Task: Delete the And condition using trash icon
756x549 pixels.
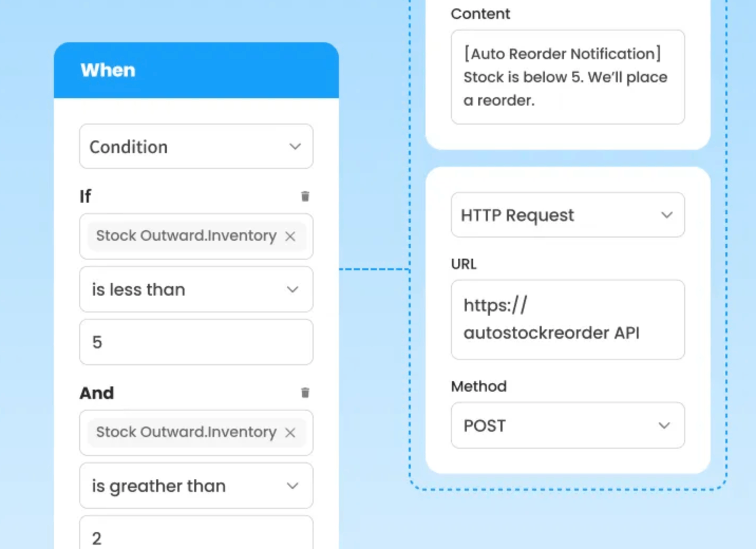Action: (x=305, y=393)
